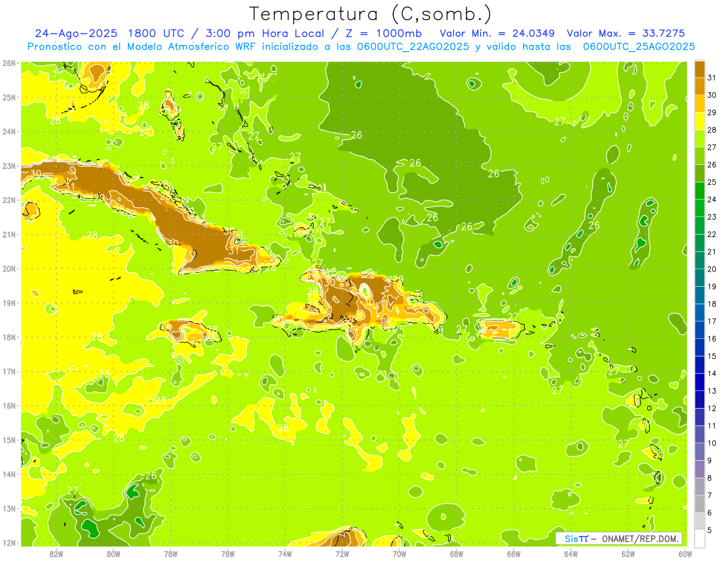Click the 82W longitude axis label
The image size is (728, 562).
click(x=56, y=554)
